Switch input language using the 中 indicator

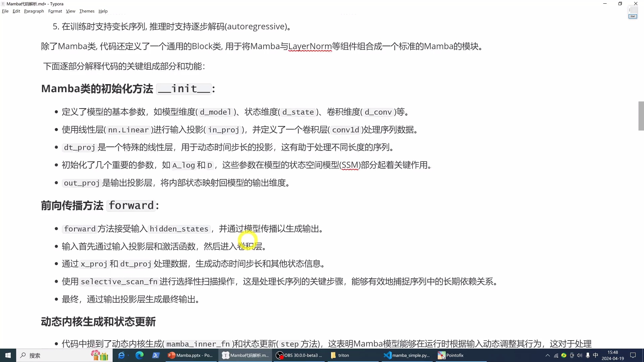[x=595, y=355]
